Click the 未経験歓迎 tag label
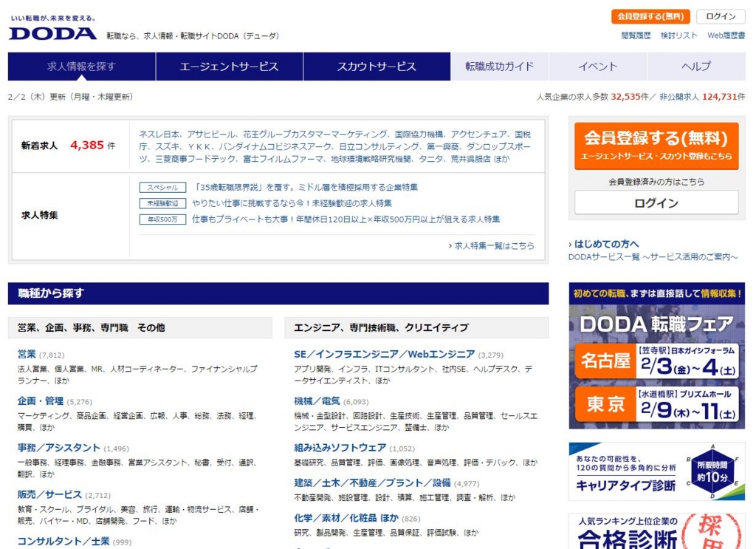 tap(162, 203)
